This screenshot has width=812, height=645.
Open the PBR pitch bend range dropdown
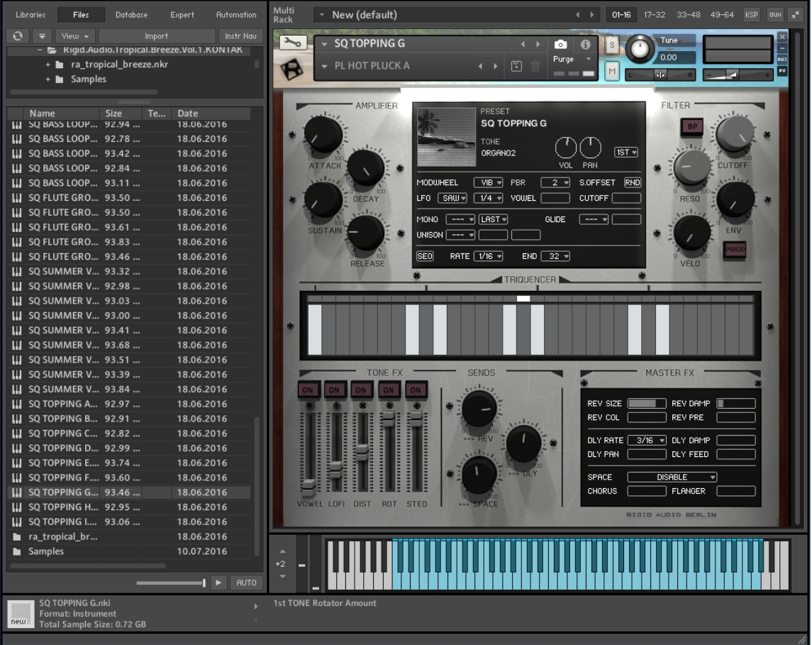(555, 182)
